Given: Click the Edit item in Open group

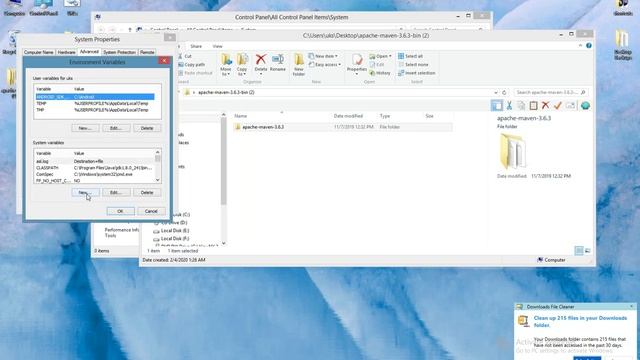Looking at the screenshot, I should [377, 64].
